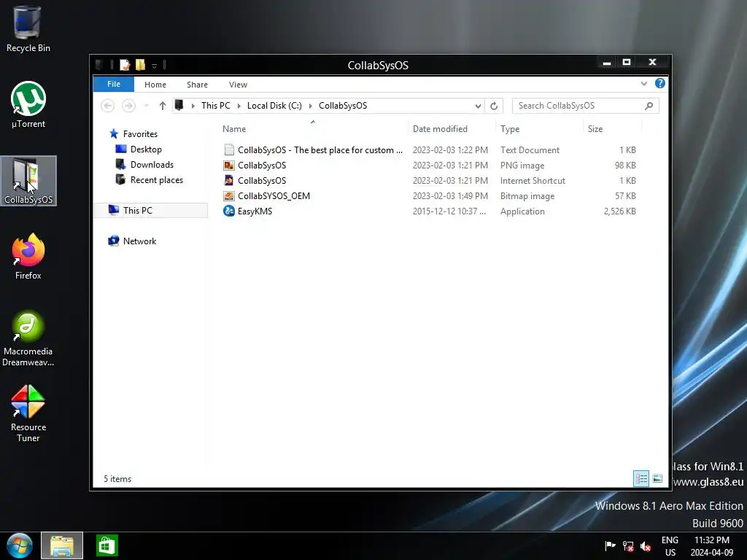Screen dimensions: 747x560
Task: Click the Start orb button
Action: click(x=19, y=545)
